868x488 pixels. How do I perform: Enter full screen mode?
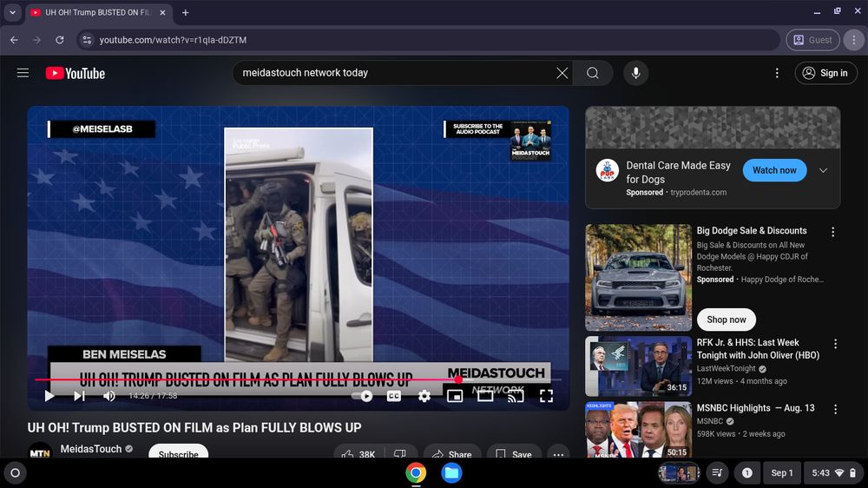click(546, 395)
